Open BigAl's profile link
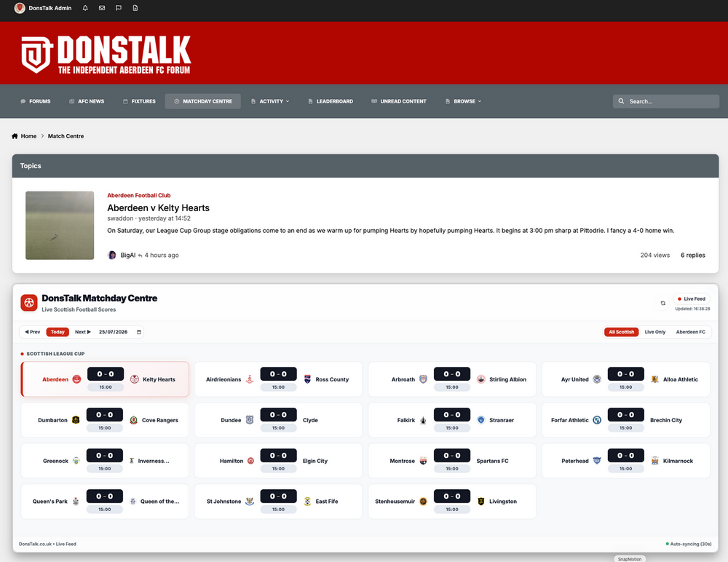This screenshot has width=728, height=562. point(128,255)
